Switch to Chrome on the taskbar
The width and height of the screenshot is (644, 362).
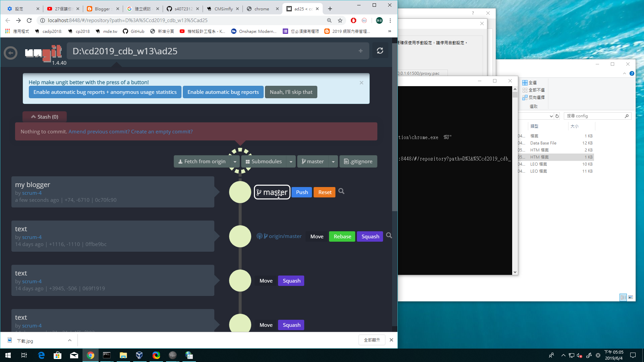[91, 355]
